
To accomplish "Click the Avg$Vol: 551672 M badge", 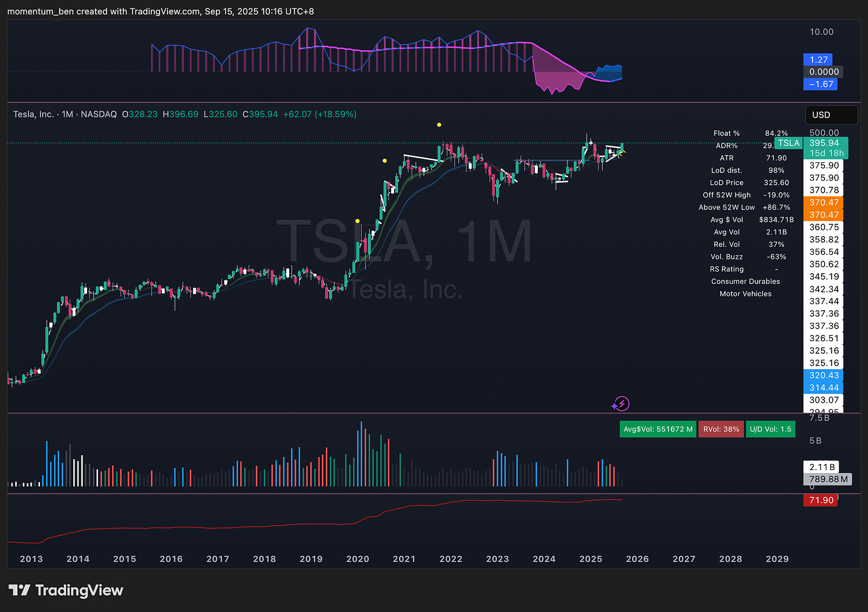I will pos(658,429).
